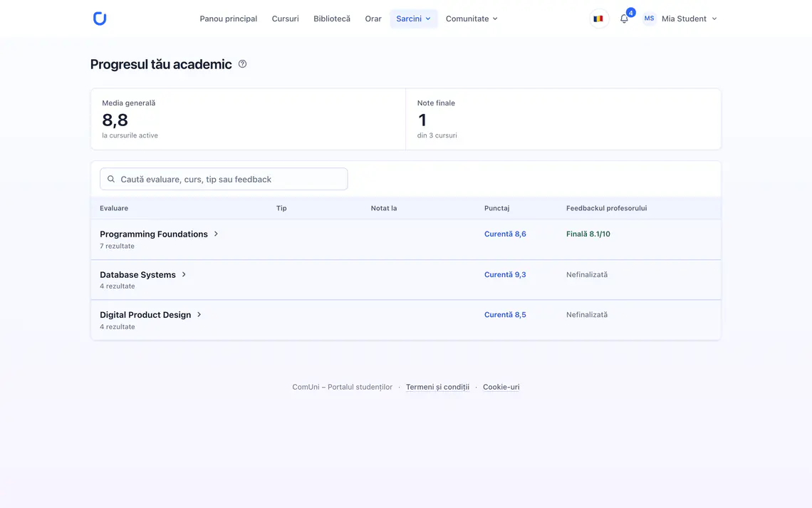Click the search magnifier icon
Image resolution: width=812 pixels, height=508 pixels.
(111, 179)
